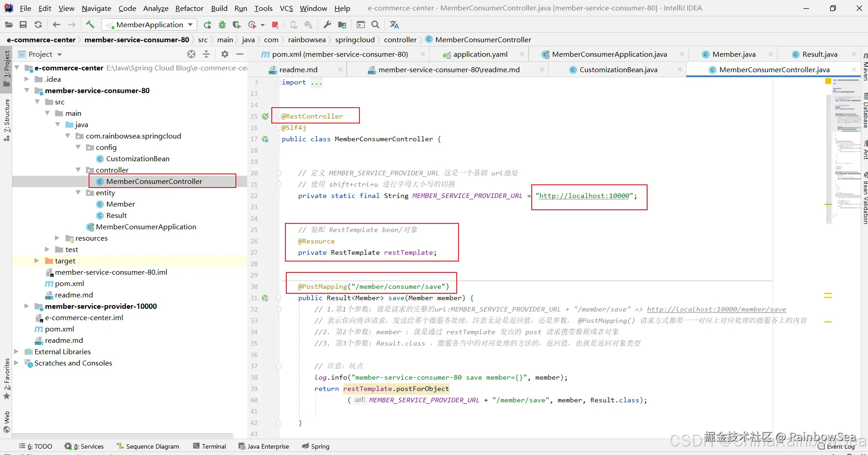
Task: Click the localhost:10000/member/save link in comment
Action: (x=716, y=309)
